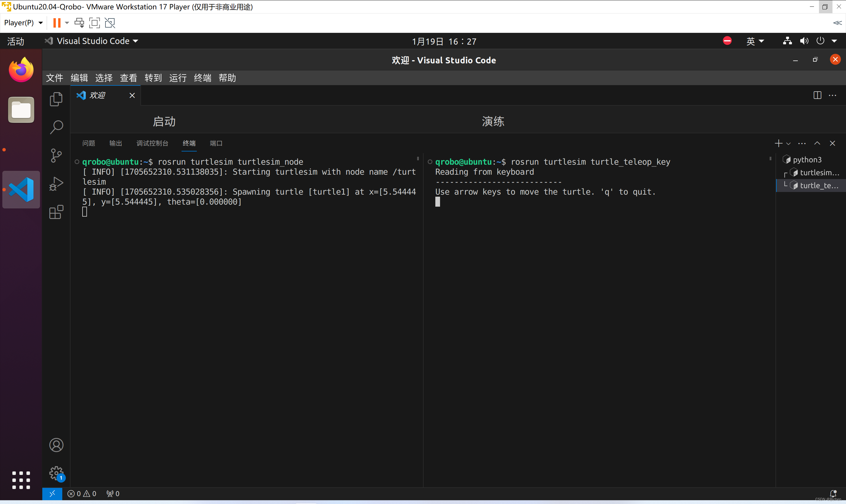Screen dimensions: 846x504
Task: Select the python3 terminal in list
Action: click(x=811, y=160)
